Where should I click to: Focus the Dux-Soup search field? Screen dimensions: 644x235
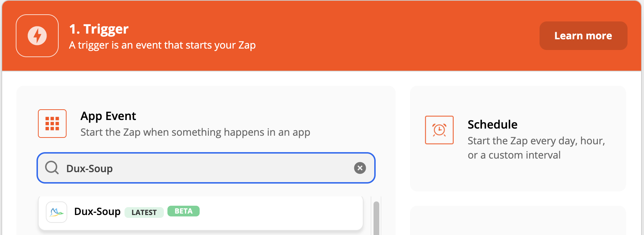[206, 168]
